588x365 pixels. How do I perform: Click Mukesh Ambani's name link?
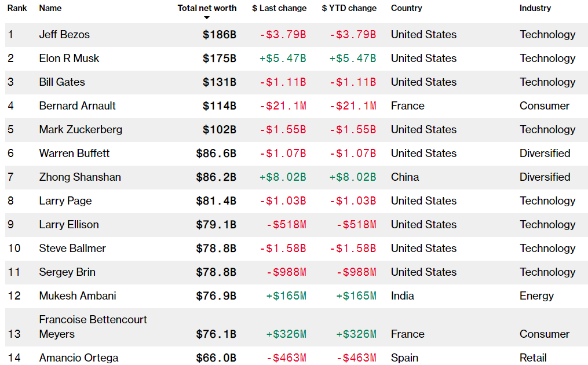[78, 296]
